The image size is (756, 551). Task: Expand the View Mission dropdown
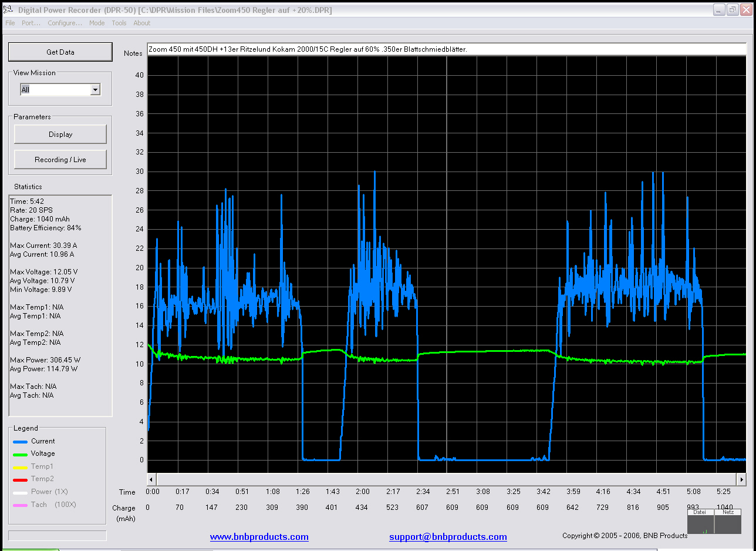pyautogui.click(x=95, y=90)
